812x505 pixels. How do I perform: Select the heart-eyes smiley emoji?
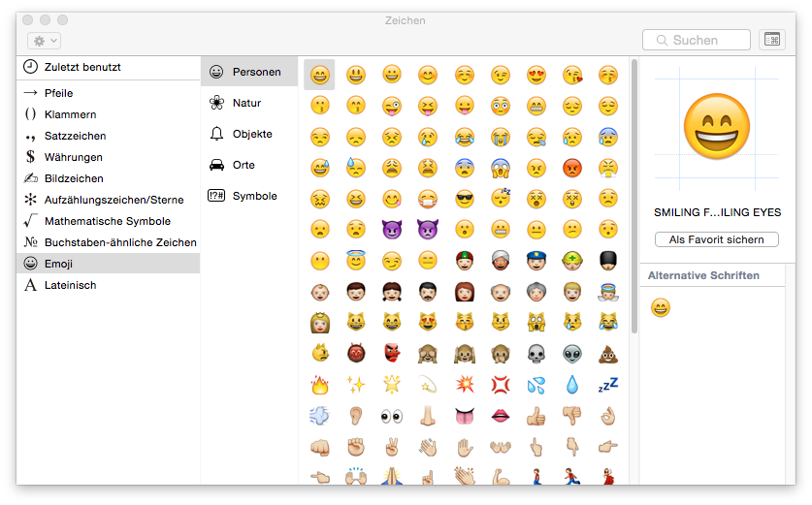click(536, 75)
